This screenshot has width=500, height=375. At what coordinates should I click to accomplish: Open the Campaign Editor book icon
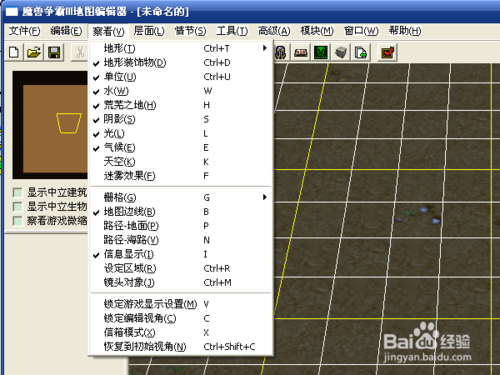click(301, 52)
